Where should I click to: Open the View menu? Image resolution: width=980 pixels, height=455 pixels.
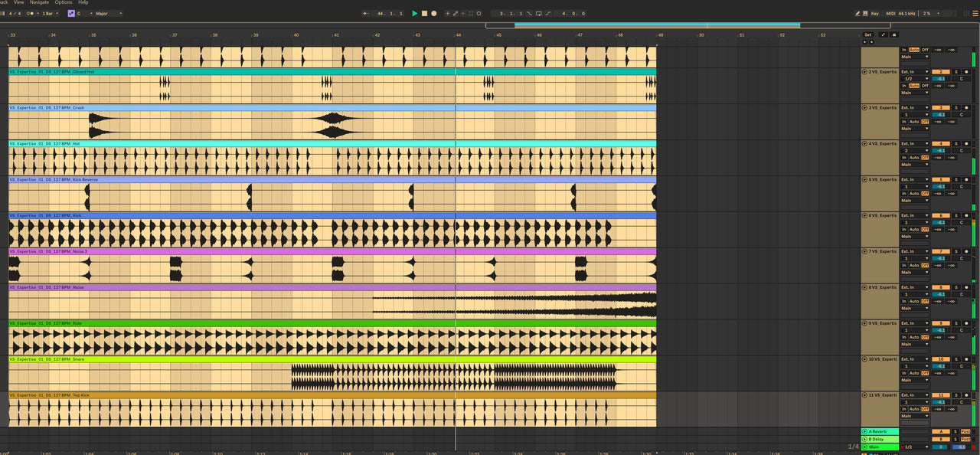18,2
